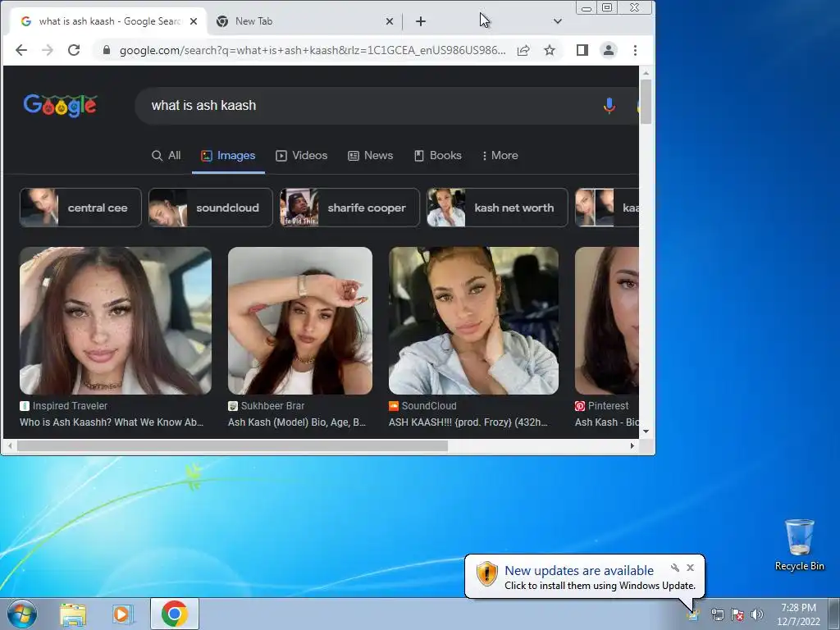840x630 pixels.
Task: Click the Windows Update tray icon
Action: pyautogui.click(x=694, y=614)
